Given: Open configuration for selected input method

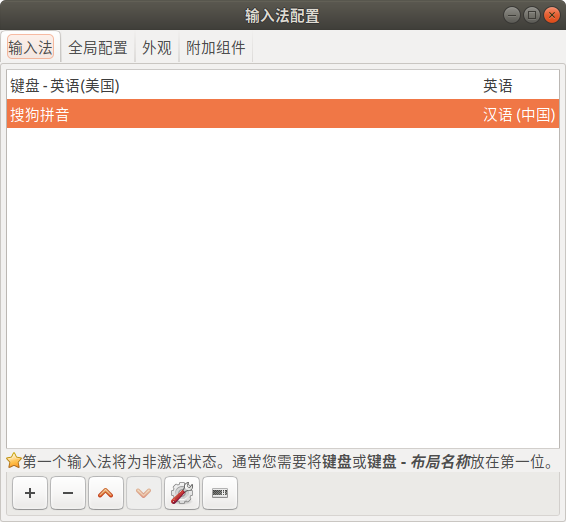Looking at the screenshot, I should 182,493.
